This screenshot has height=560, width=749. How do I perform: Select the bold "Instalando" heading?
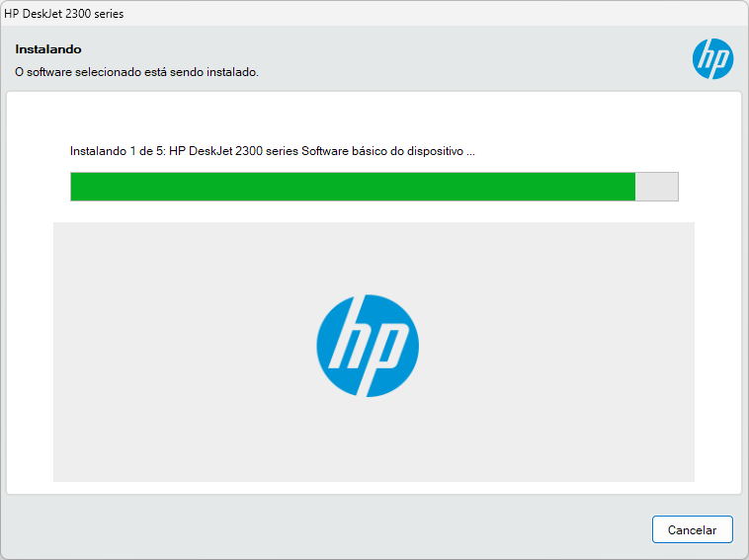point(48,49)
